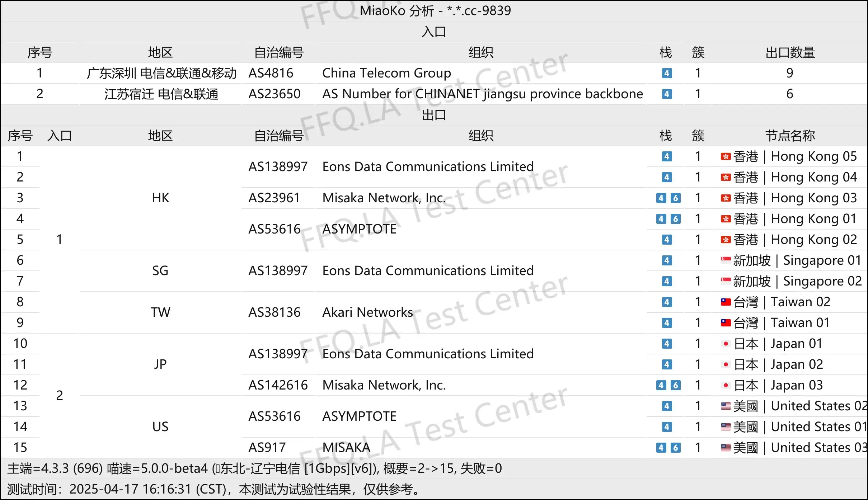Click the 入口 section heading

(433, 32)
